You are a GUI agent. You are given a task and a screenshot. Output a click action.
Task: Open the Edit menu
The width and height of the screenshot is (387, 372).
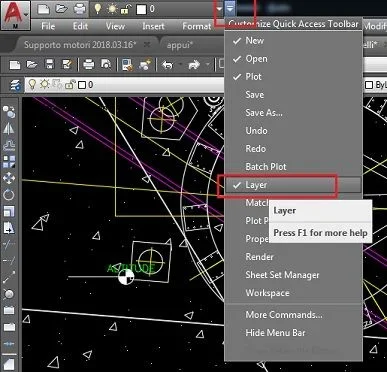(x=80, y=26)
